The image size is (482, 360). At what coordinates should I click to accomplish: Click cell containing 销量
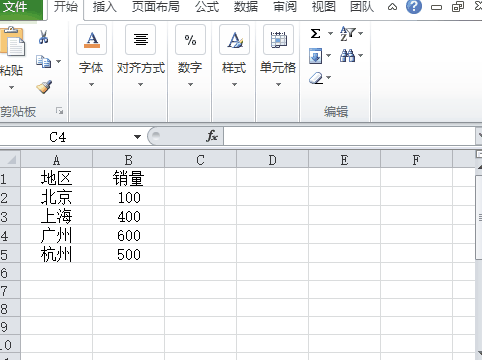coord(129,178)
